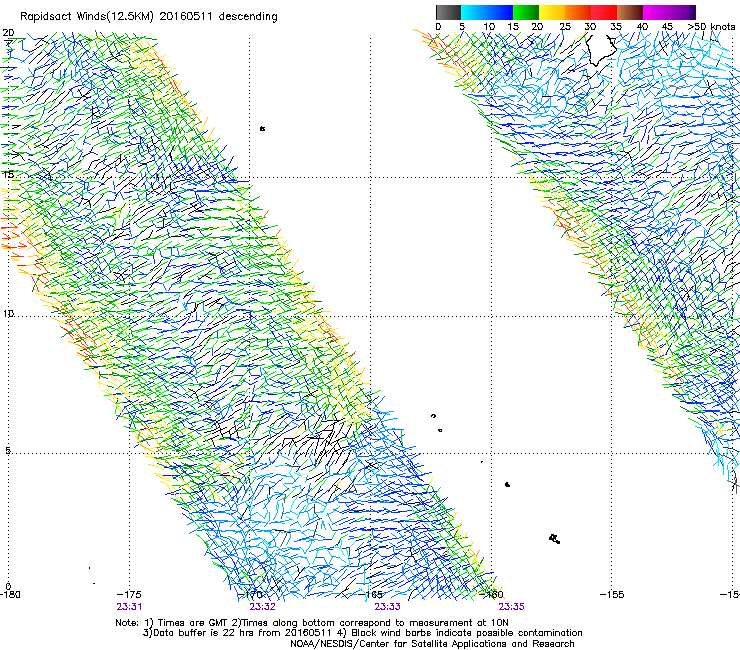Click the gray 0-5 knots color swatch
This screenshot has height=650, width=740.
click(448, 12)
